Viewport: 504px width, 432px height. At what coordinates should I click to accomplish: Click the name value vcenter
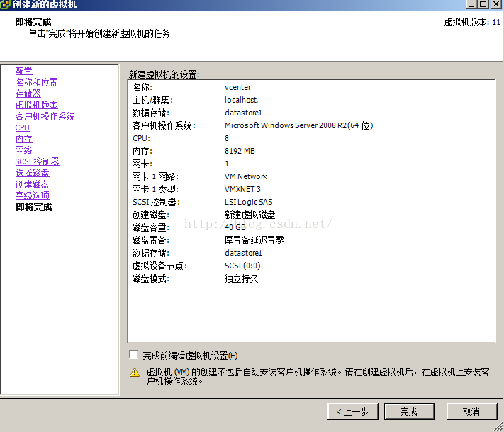point(238,87)
